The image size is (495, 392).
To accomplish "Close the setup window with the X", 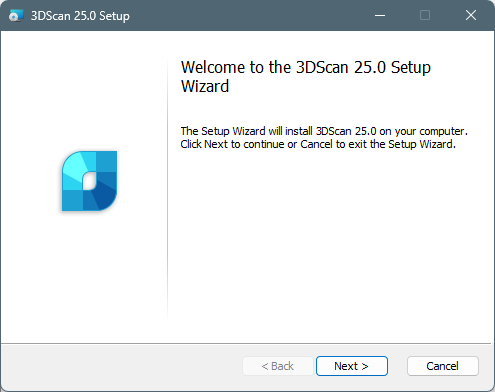I will point(471,15).
